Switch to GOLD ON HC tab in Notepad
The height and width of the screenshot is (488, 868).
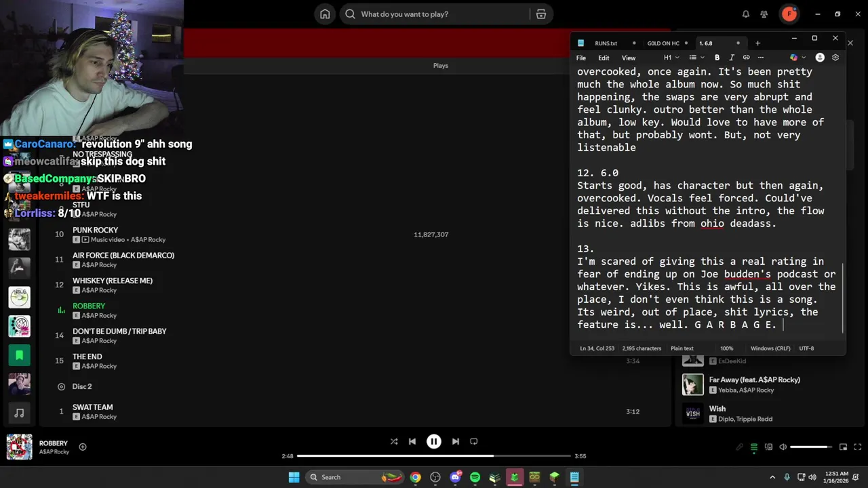[x=663, y=43]
